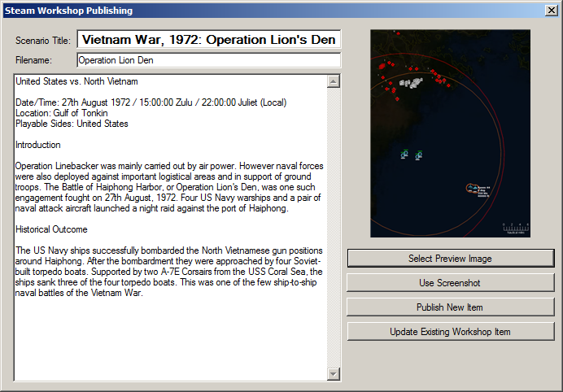Viewport: 563px width, 392px height.
Task: Click the description scrollbar track
Action: pyautogui.click(x=334, y=228)
